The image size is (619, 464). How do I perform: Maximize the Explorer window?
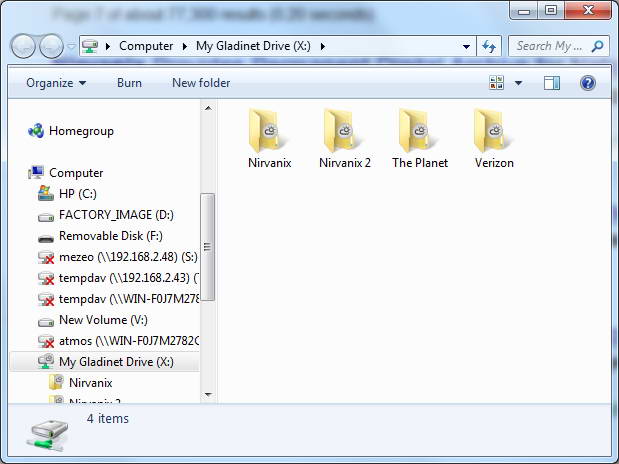(x=551, y=10)
